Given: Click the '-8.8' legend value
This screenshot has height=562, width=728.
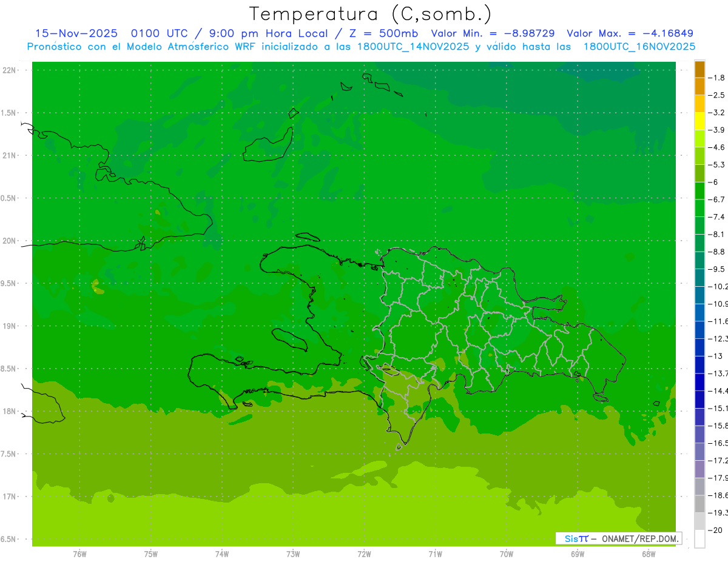Looking at the screenshot, I should (717, 252).
